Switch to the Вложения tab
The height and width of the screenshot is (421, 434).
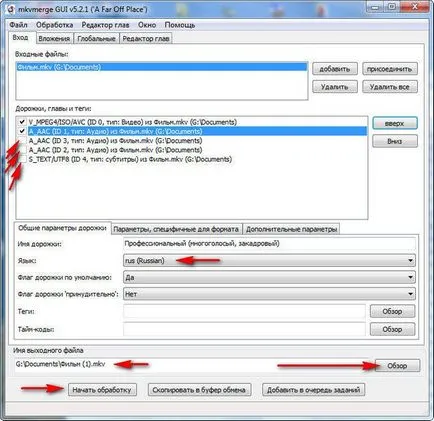(54, 39)
